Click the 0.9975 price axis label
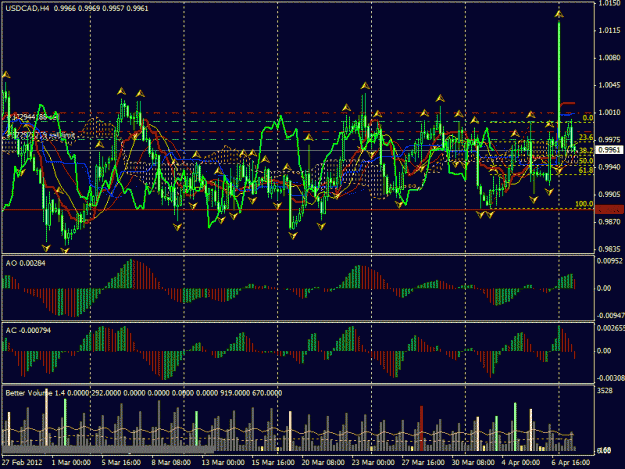 610,140
